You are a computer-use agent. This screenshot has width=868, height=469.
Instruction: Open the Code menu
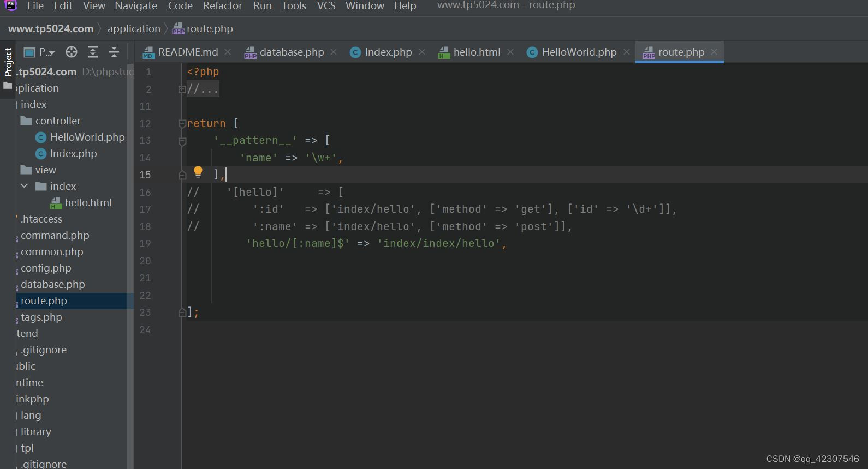coord(180,6)
